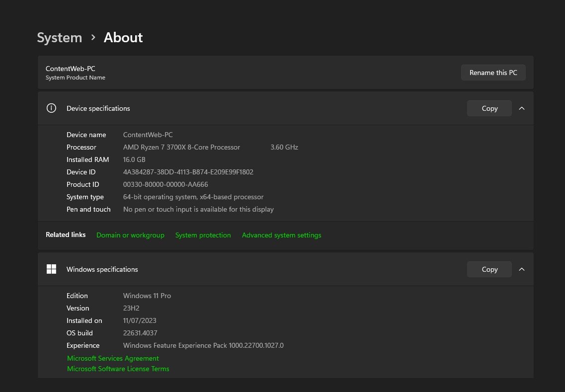Copy the Device specifications
The height and width of the screenshot is (392, 565).
click(489, 108)
